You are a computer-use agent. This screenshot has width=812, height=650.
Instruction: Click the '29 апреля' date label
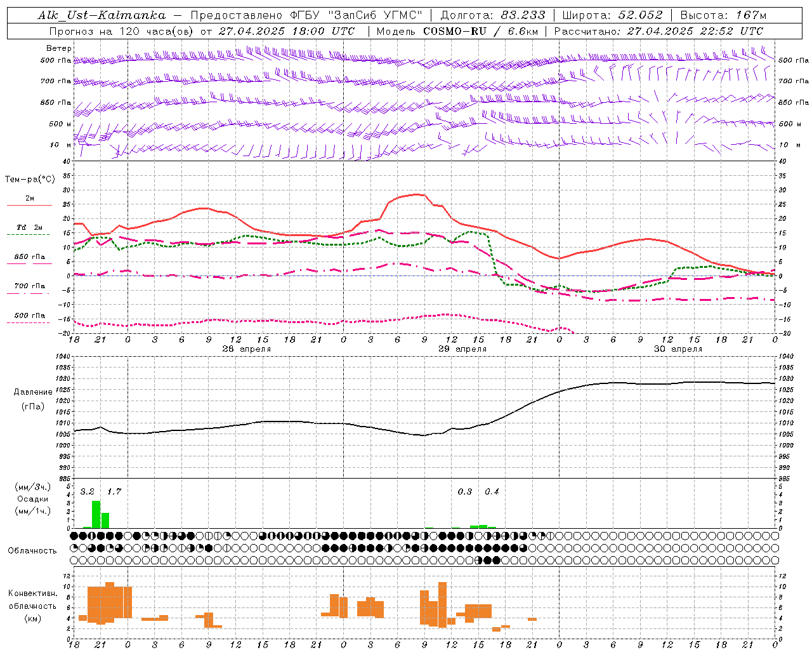(x=462, y=349)
